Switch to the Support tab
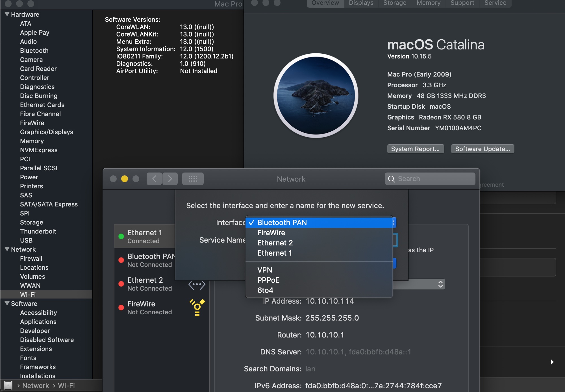The width and height of the screenshot is (565, 392). tap(462, 3)
